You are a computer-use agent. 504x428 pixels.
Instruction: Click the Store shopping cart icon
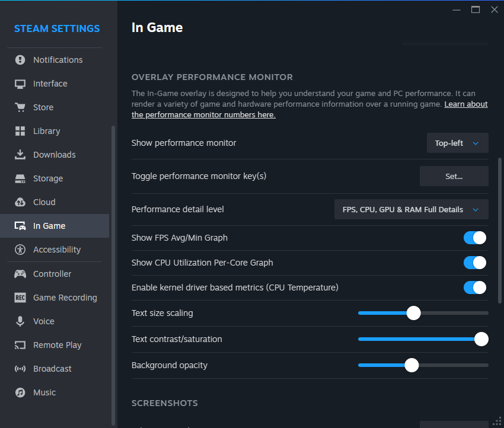point(20,107)
